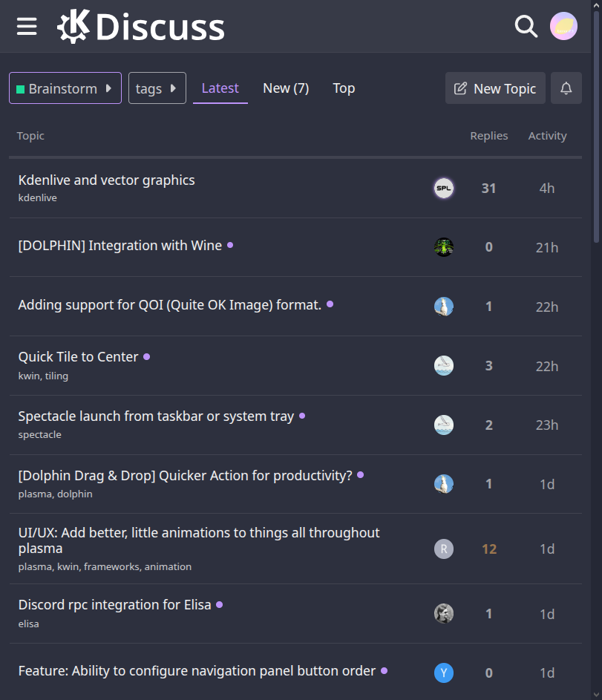Viewport: 602px width, 700px height.
Task: Click poster avatar for Quick Tile topic
Action: [x=444, y=366]
